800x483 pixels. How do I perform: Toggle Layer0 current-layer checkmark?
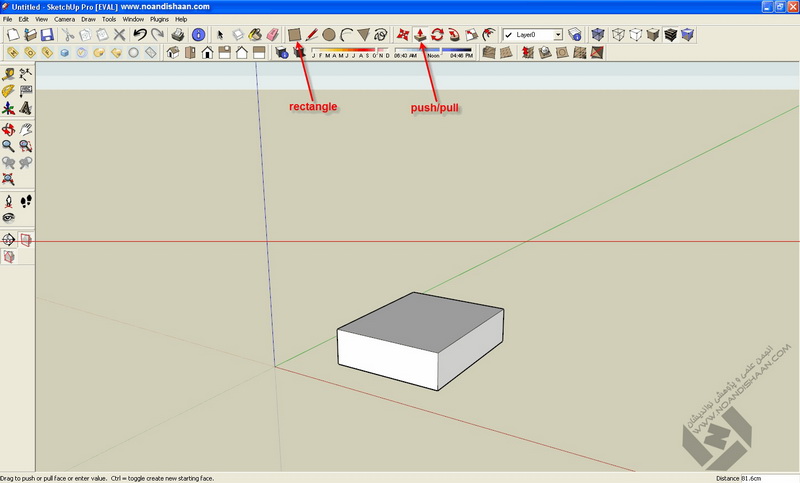pos(509,34)
